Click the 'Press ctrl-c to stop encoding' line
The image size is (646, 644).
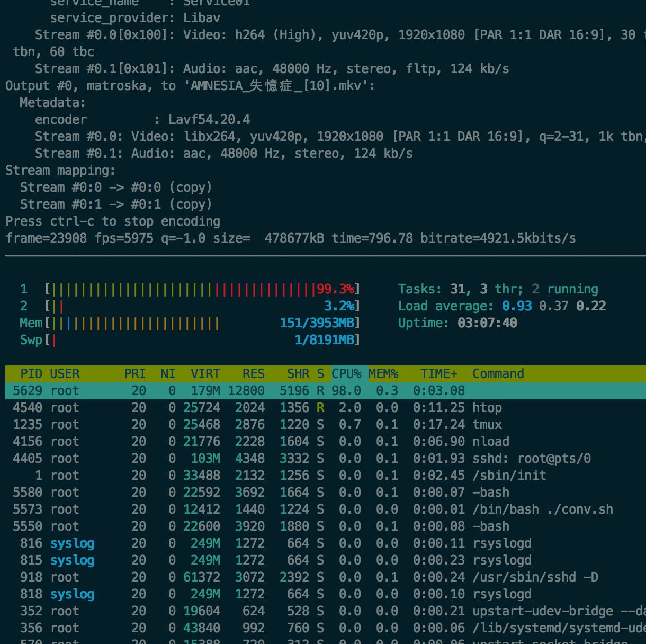(113, 221)
